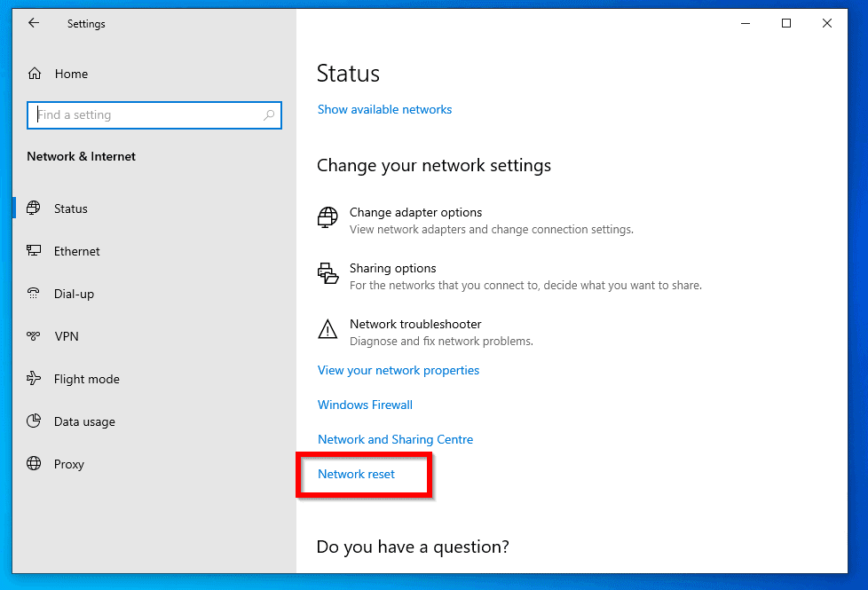
Task: Open the Data usage page
Action: 154,421
